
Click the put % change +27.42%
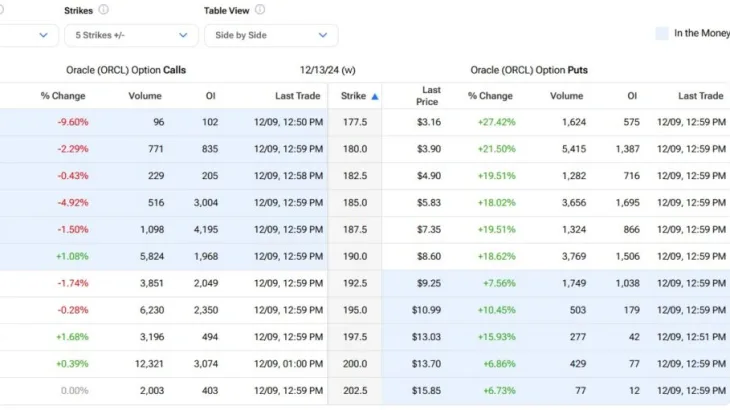(x=496, y=122)
